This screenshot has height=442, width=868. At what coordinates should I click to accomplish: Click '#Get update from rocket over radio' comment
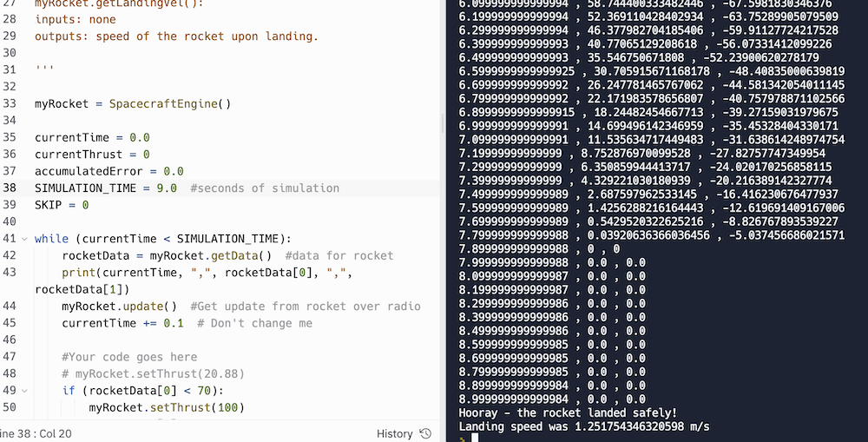[x=306, y=307]
